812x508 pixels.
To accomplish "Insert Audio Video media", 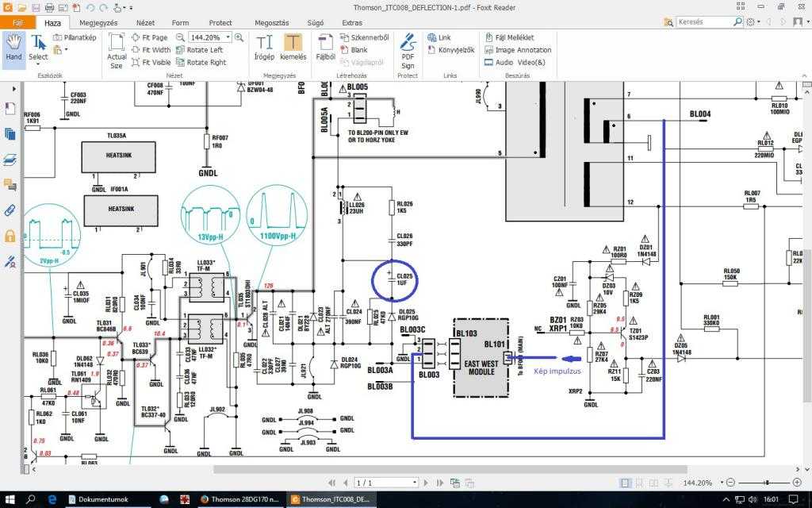I will 515,62.
